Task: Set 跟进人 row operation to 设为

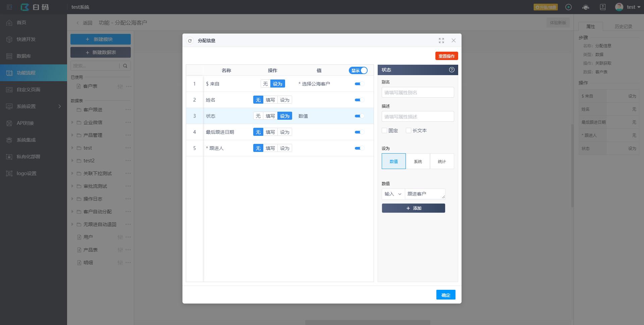Action: pyautogui.click(x=285, y=148)
